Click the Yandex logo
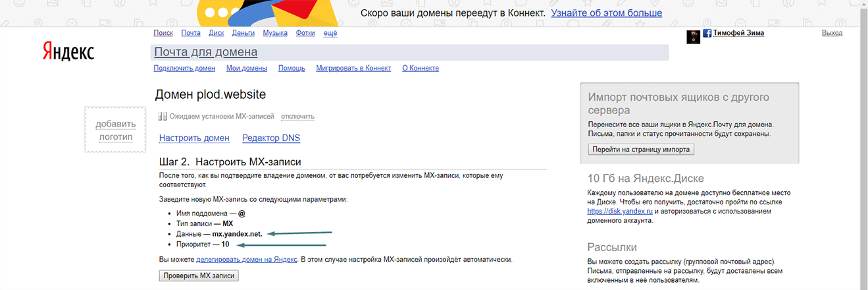This screenshot has width=868, height=290. click(68, 52)
